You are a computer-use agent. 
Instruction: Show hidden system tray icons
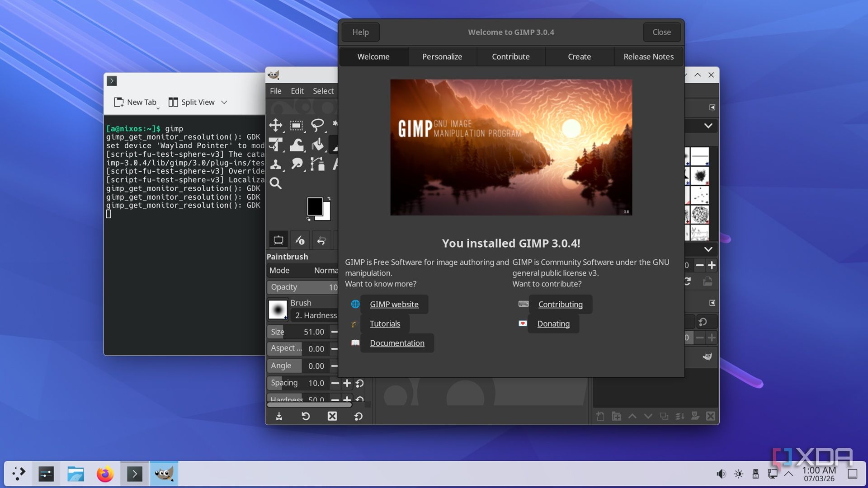(x=788, y=474)
